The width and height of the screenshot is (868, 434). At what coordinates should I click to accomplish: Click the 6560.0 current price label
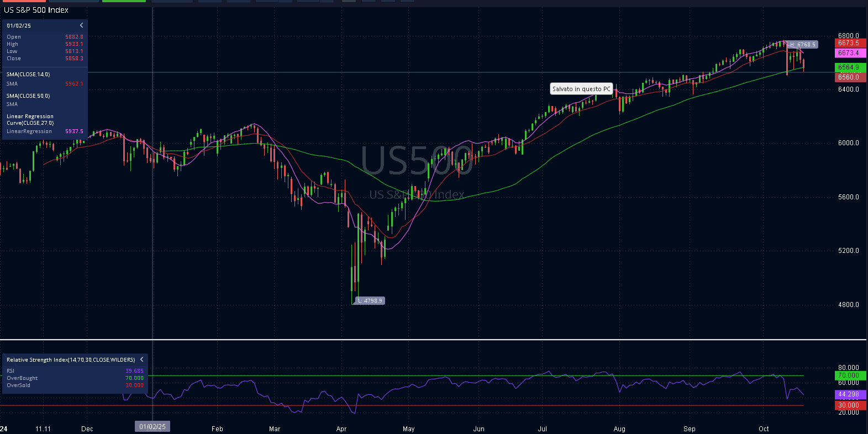(849, 77)
